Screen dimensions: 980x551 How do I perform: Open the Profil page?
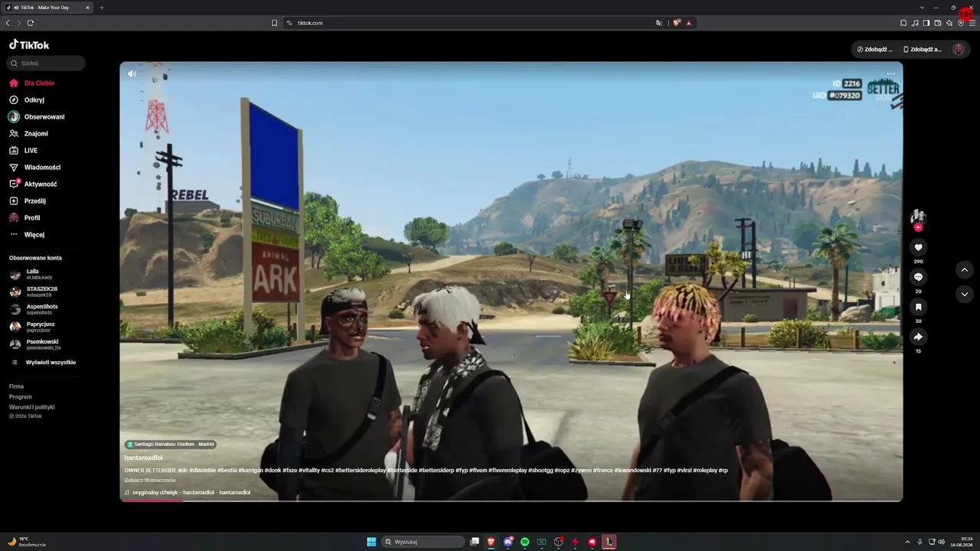[24, 217]
